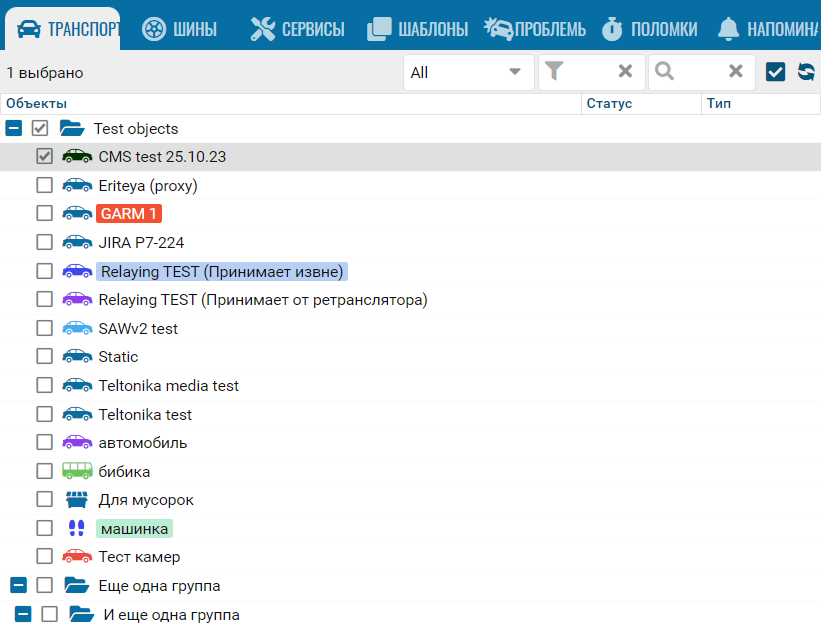The height and width of the screenshot is (630, 821).
Task: Check Relaying TEST (Принимает от ретранслятора) checkbox
Action: point(45,299)
